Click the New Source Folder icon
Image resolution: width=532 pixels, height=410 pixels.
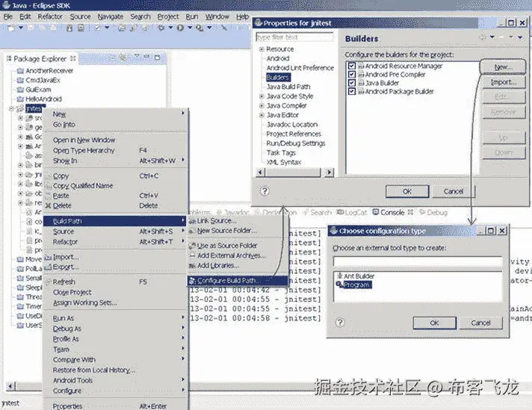point(192,231)
